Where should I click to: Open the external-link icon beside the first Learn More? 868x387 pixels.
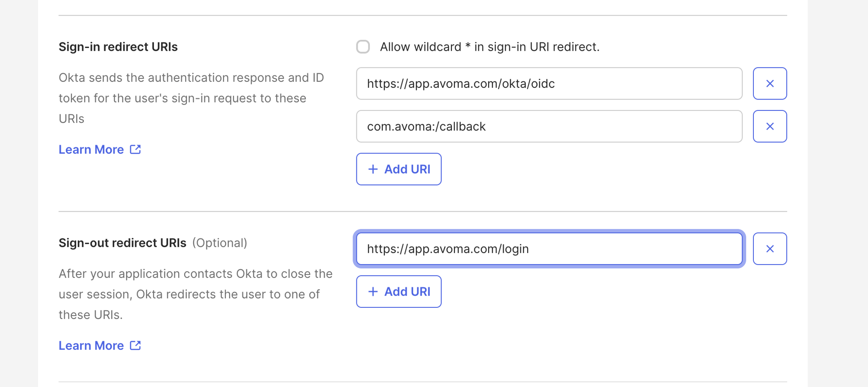tap(135, 149)
